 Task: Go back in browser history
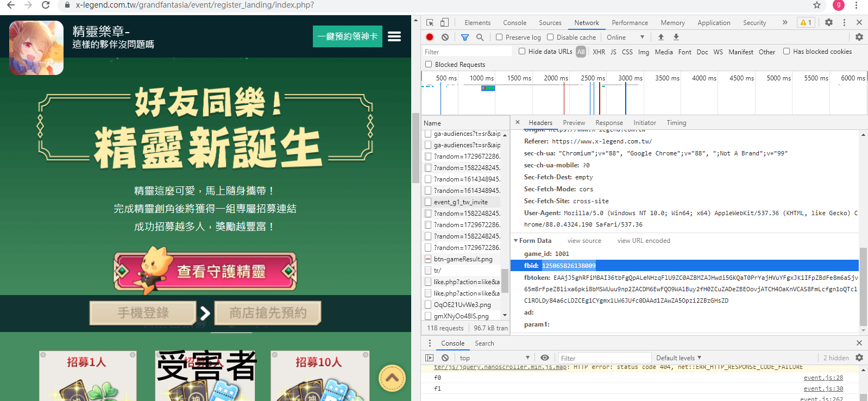(11, 5)
